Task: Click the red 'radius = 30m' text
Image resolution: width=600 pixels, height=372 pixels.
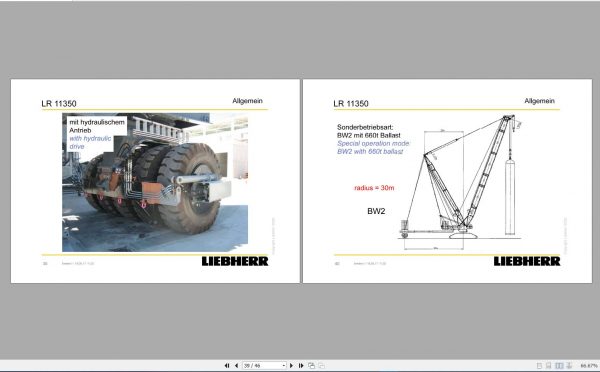Action: point(374,188)
